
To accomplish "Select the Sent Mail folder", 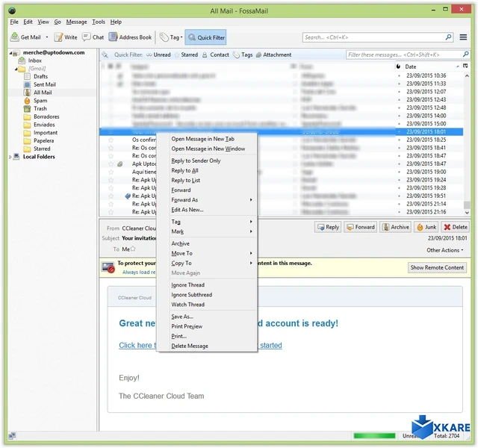I will tap(44, 84).
